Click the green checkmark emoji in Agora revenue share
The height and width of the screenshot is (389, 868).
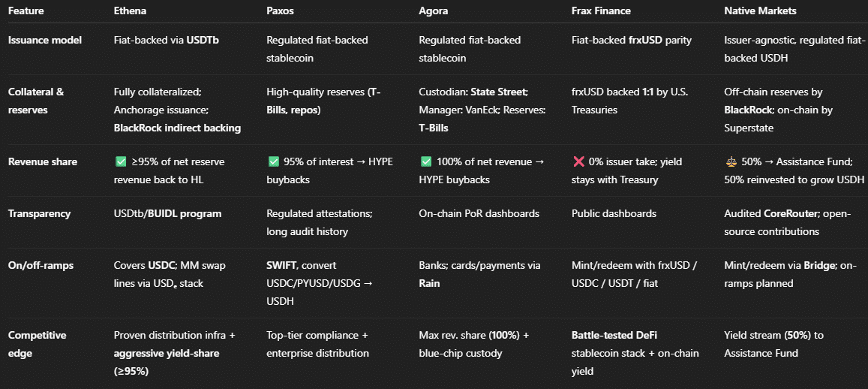425,161
